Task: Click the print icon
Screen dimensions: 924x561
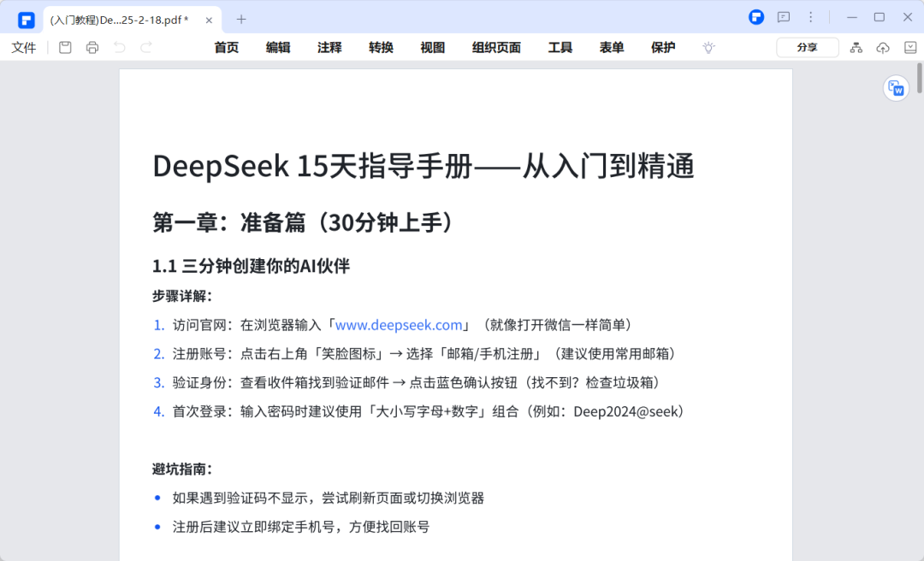Action: tap(92, 48)
